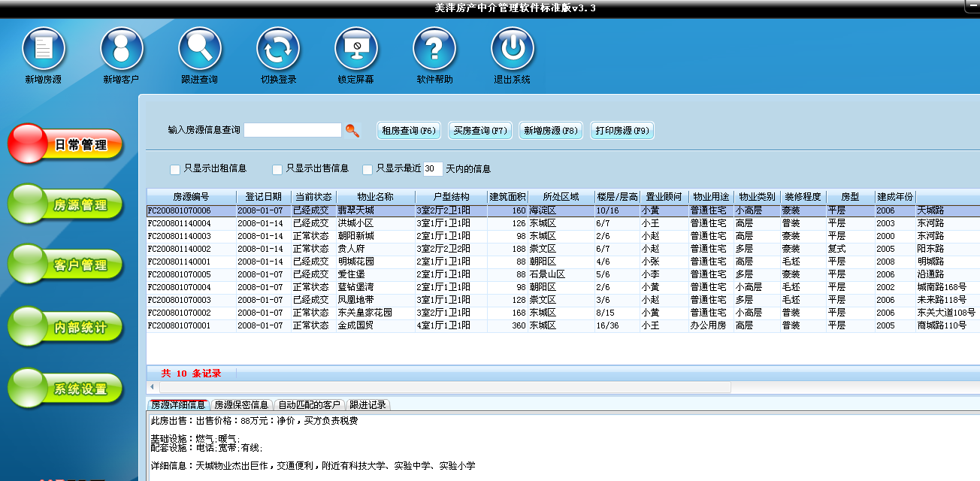The height and width of the screenshot is (481, 980).
Task: Click the 输入房源信息查询 text field
Action: pyautogui.click(x=293, y=130)
